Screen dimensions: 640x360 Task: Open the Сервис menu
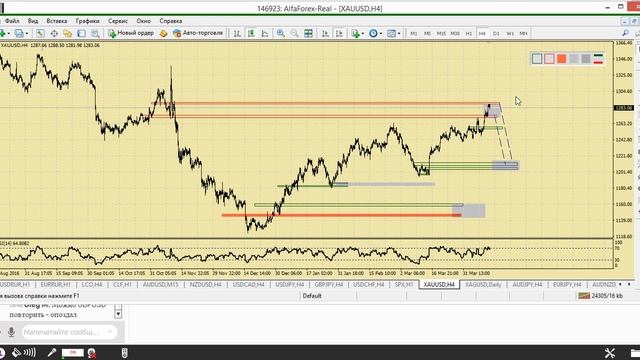click(118, 21)
